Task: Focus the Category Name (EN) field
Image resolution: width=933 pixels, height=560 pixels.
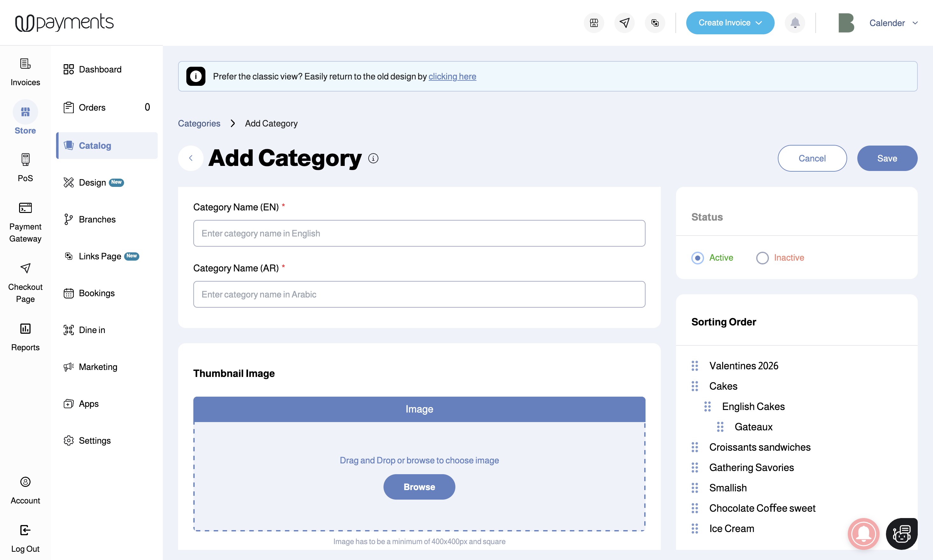Action: (x=419, y=233)
